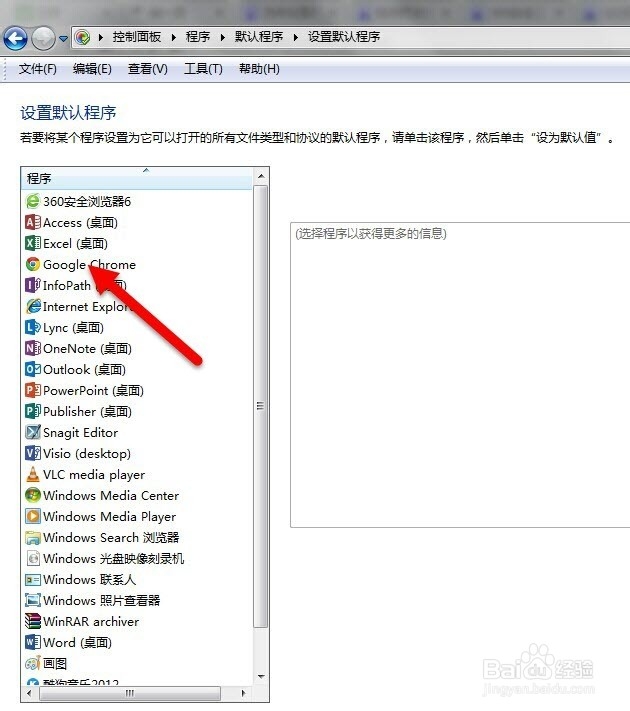Screen dimensions: 630x711
Task: Click the horizontal scrollbar thumb of program list
Action: [130, 693]
